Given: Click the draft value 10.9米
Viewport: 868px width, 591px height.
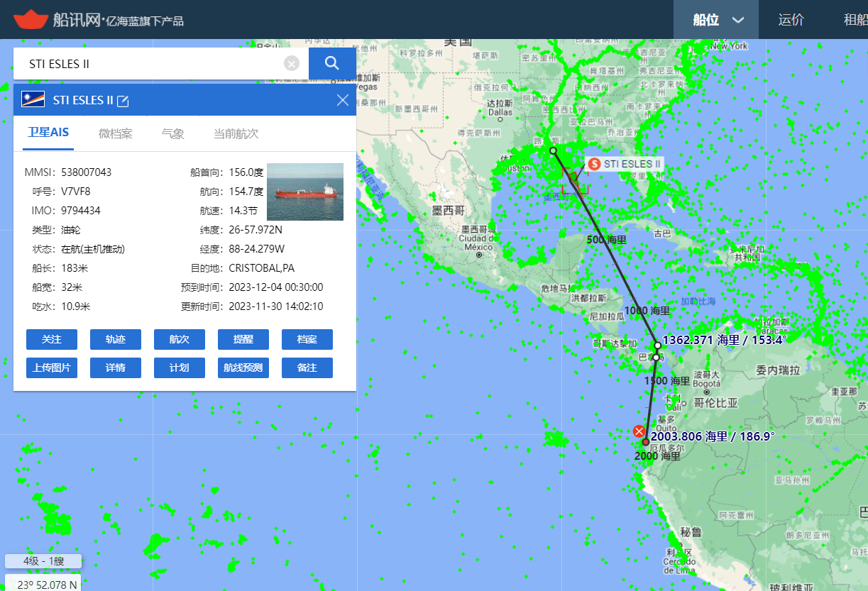Looking at the screenshot, I should (x=75, y=306).
